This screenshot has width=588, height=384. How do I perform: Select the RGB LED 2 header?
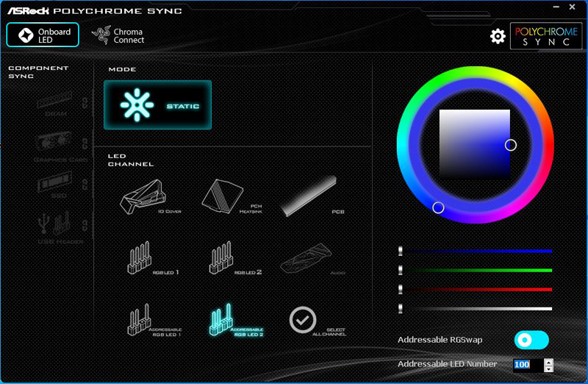(x=234, y=258)
